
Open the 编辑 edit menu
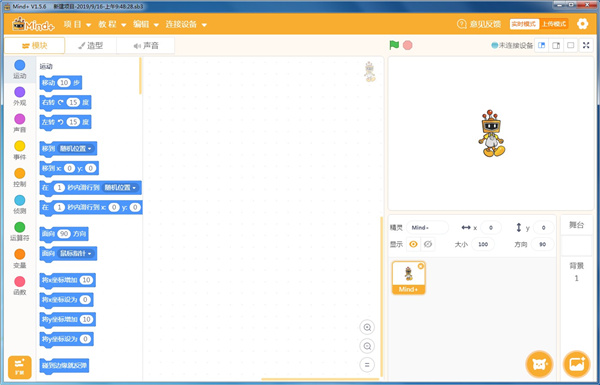click(x=146, y=24)
